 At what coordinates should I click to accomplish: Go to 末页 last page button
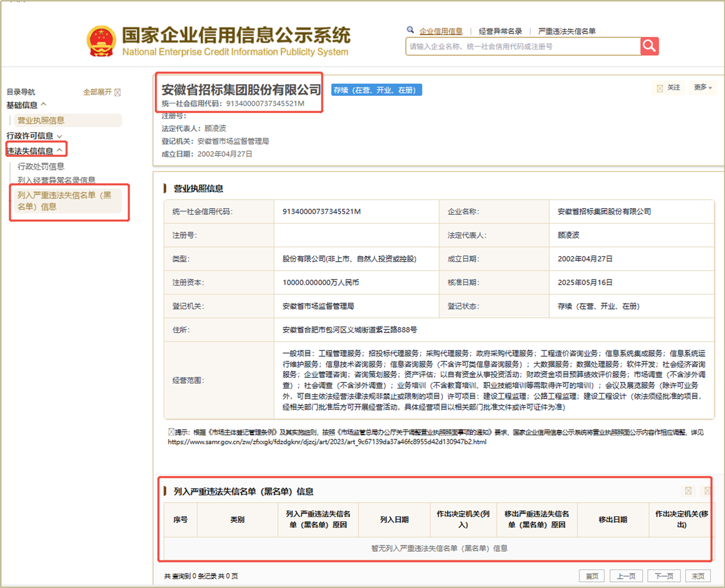coord(698,576)
